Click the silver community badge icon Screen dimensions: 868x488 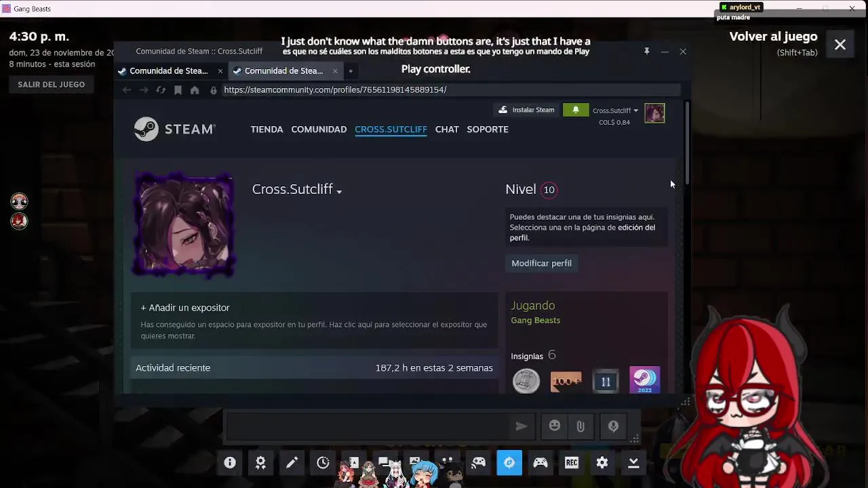click(526, 381)
